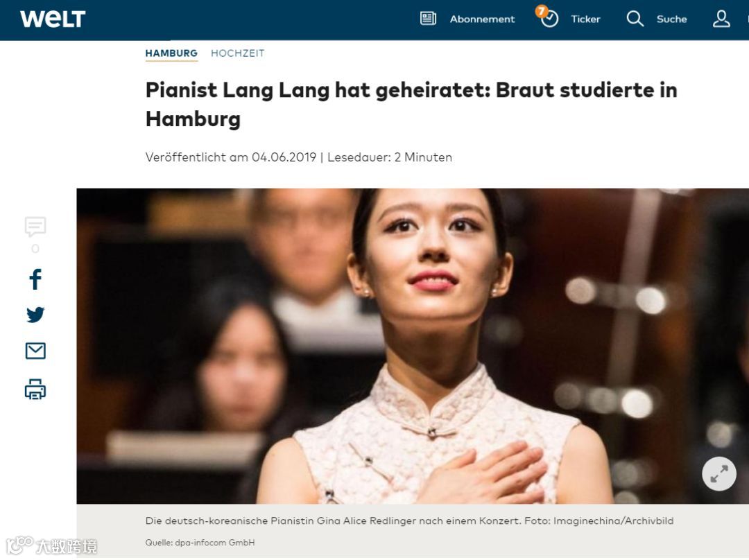Open the comments speech bubble icon
Image resolution: width=749 pixels, height=560 pixels.
(35, 227)
